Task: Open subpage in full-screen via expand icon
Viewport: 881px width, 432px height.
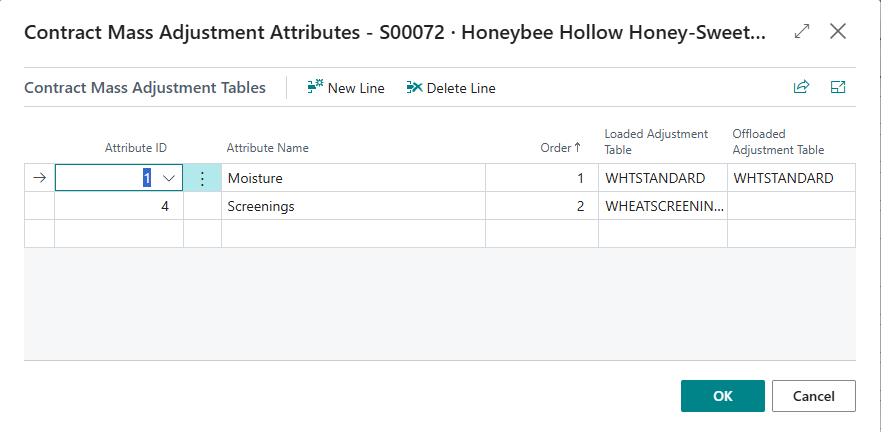Action: point(838,87)
